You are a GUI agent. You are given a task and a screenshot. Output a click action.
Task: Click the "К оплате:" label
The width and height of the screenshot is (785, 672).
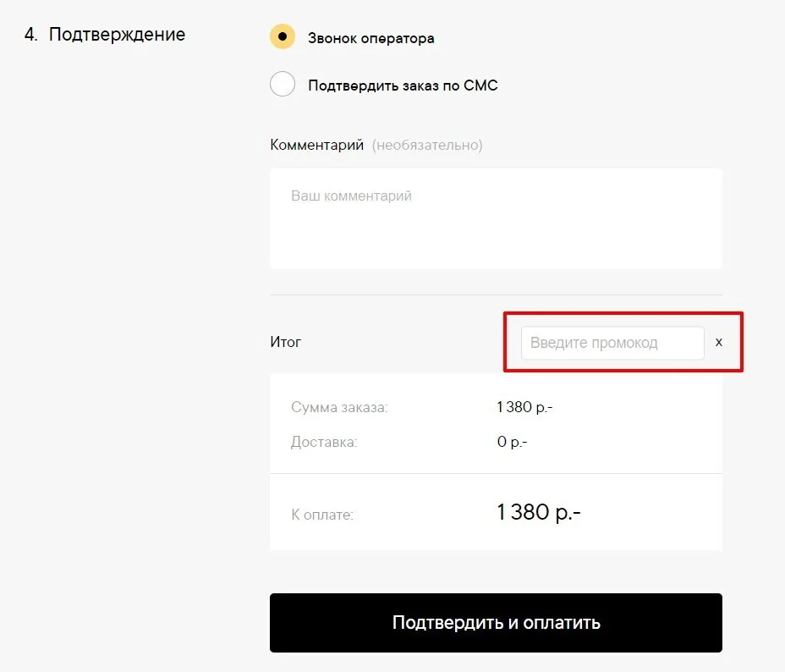(x=322, y=514)
